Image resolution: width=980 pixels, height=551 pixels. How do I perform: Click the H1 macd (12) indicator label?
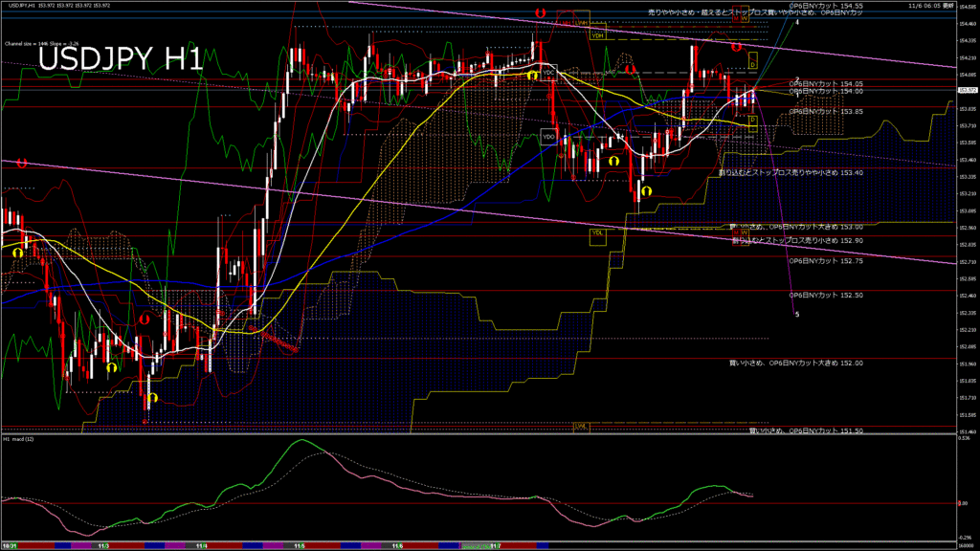coord(19,439)
